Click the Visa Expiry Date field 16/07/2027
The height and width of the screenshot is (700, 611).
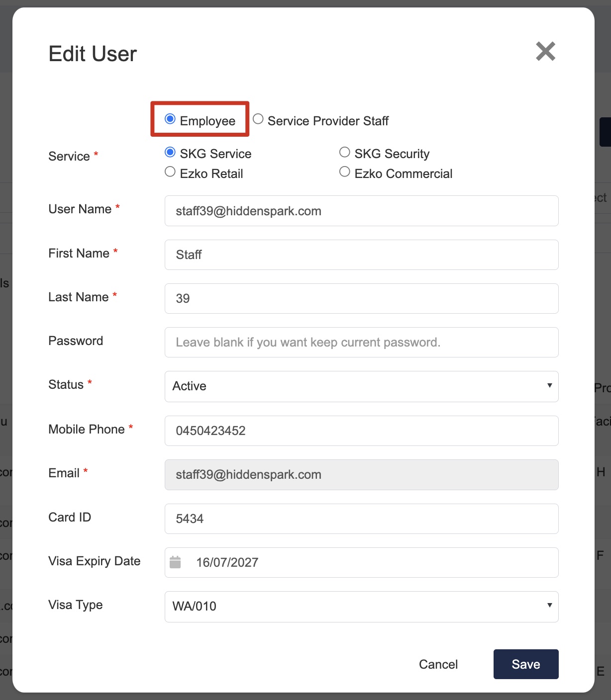click(x=362, y=562)
